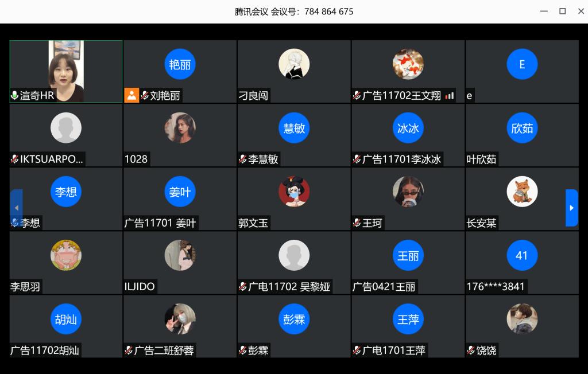588x374 pixels.
Task: Click the muted mic icon beside 王珂
Action: click(x=357, y=223)
